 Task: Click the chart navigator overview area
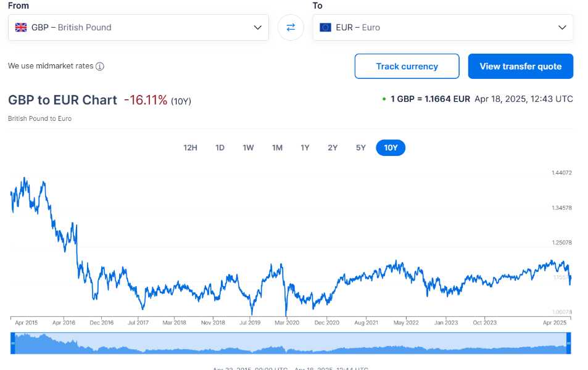coord(291,343)
